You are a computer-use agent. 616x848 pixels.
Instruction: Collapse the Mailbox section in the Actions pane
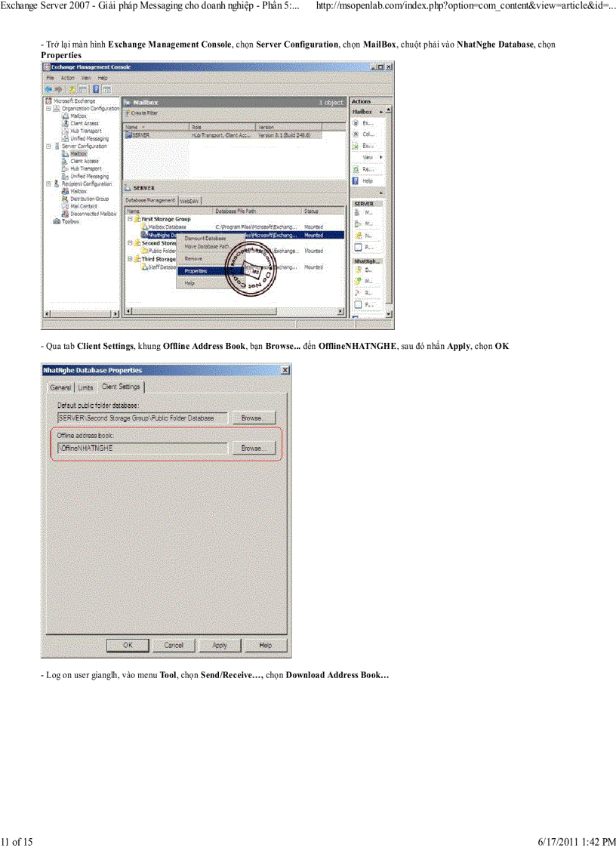tap(380, 112)
